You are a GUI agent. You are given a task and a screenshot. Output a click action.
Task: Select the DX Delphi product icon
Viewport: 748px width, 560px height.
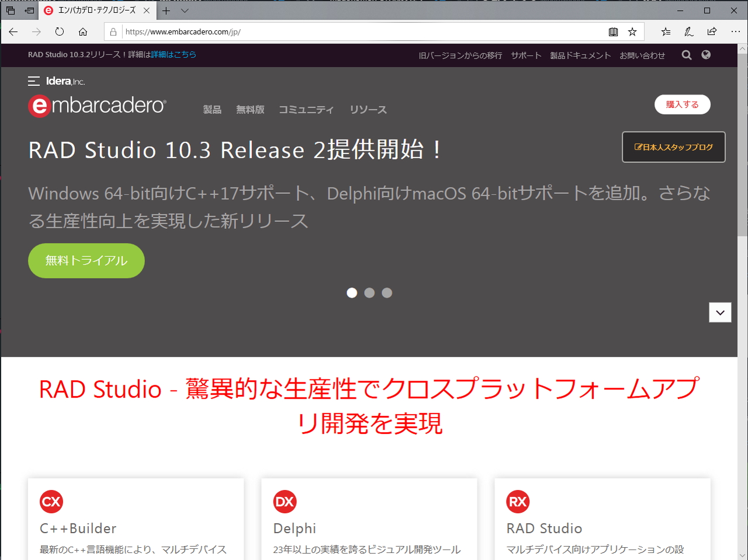click(285, 502)
